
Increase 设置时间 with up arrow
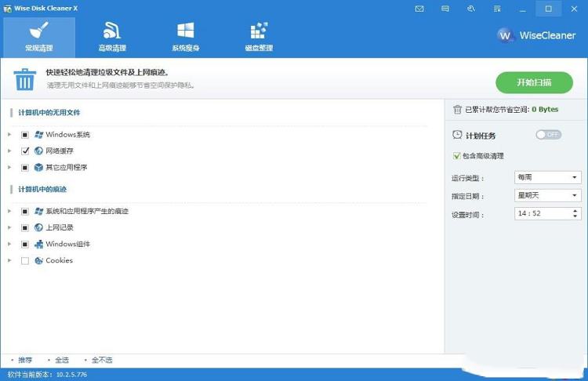click(575, 211)
